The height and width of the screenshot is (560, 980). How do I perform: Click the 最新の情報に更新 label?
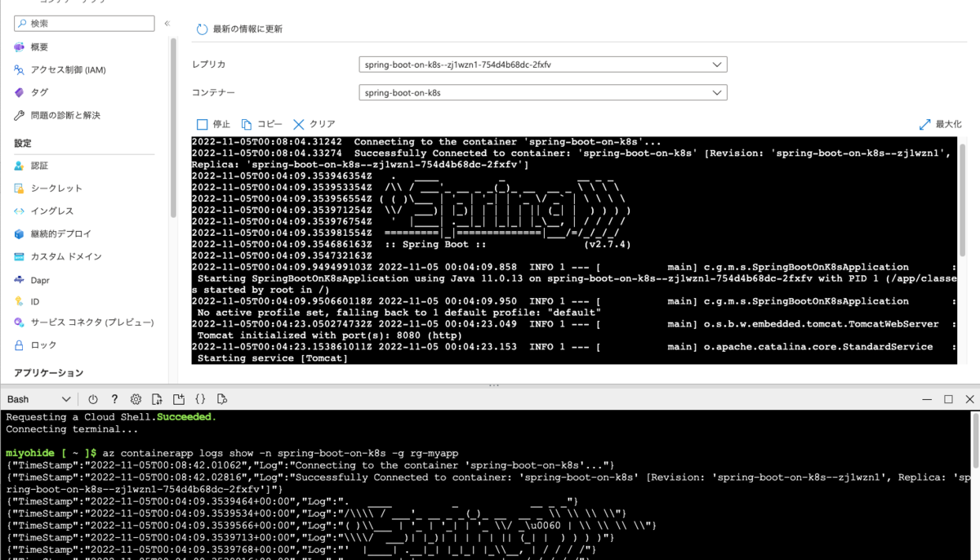(247, 29)
